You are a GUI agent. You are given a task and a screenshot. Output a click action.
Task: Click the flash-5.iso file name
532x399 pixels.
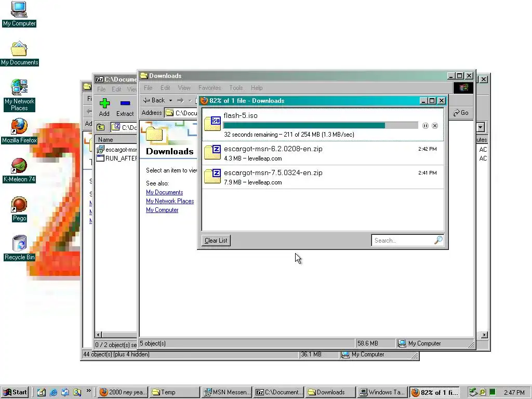coord(241,115)
